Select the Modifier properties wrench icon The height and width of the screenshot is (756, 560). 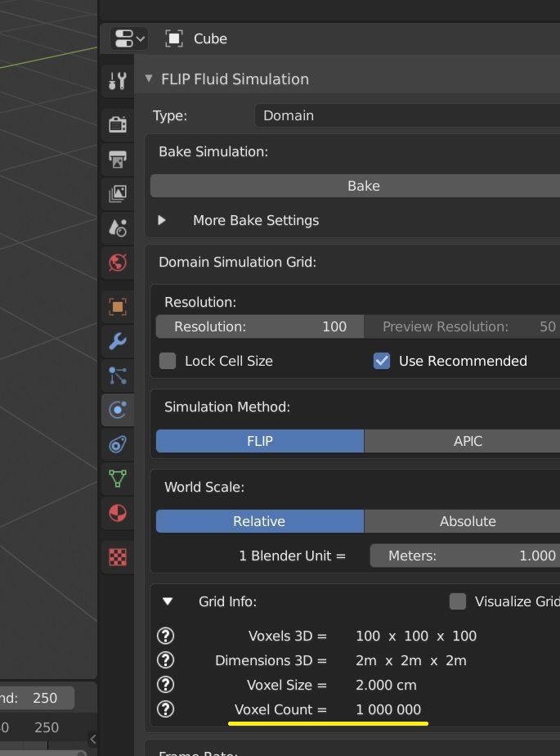117,342
